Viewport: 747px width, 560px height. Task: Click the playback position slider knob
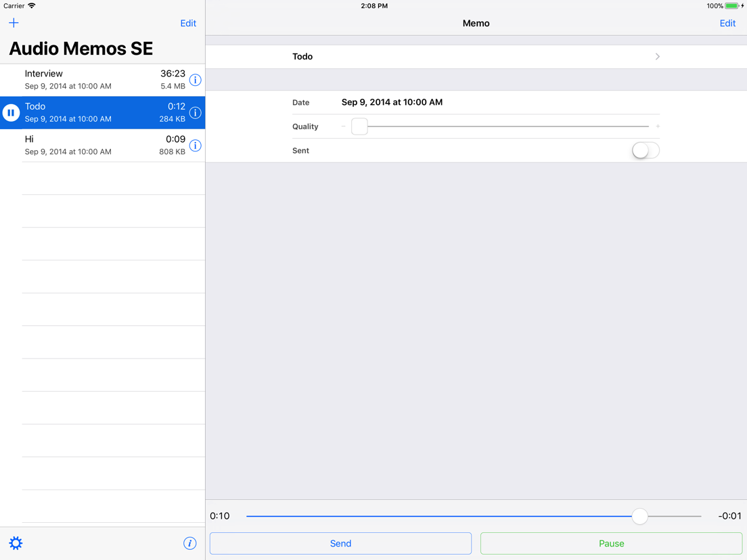coord(640,516)
